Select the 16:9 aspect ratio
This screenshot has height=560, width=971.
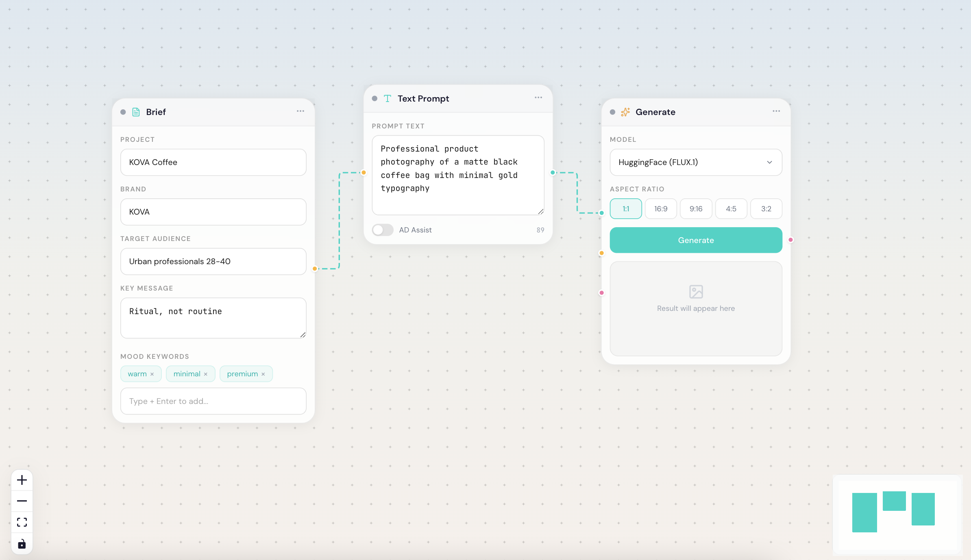tap(661, 209)
